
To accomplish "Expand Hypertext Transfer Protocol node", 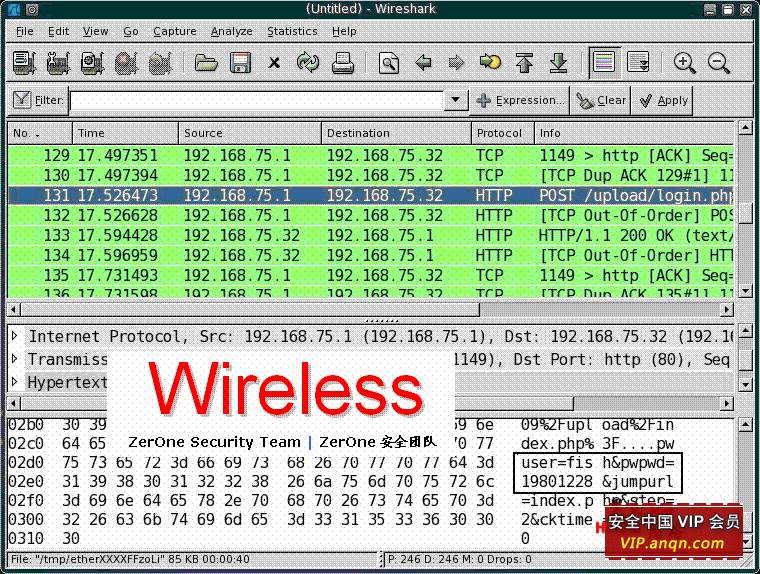I will (x=15, y=382).
